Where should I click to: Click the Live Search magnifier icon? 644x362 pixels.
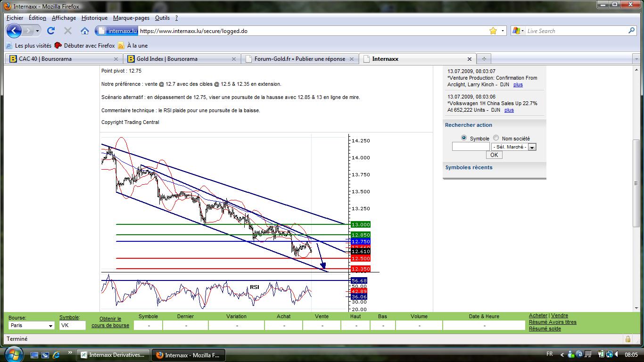(631, 31)
